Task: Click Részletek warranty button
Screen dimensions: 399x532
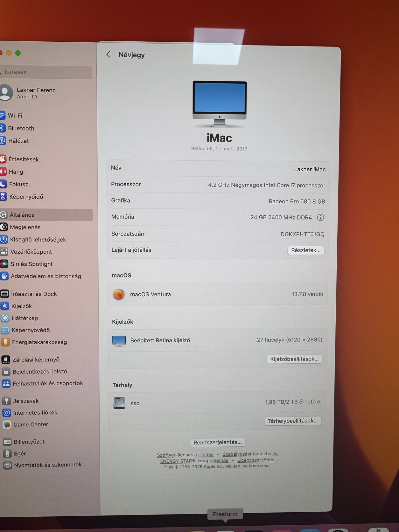Action: tap(306, 250)
